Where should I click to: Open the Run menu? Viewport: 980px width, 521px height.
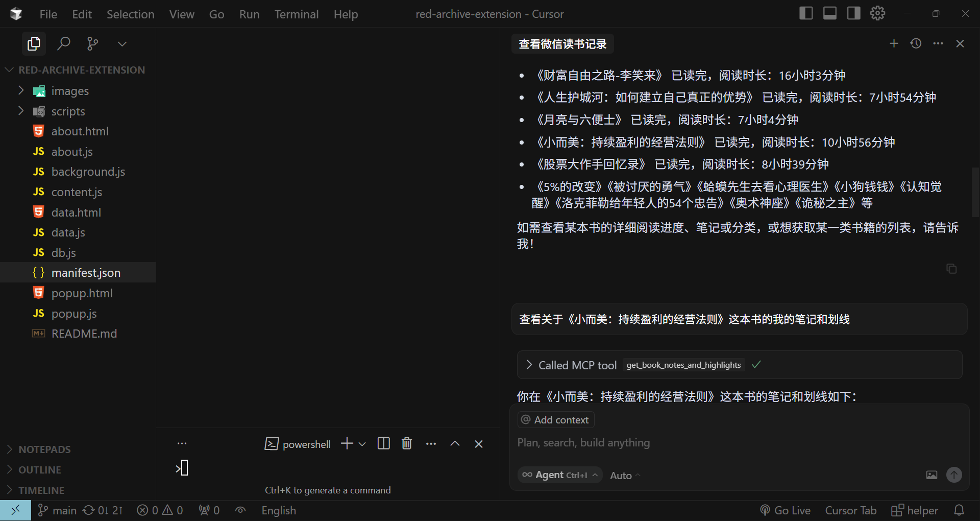[x=249, y=14]
